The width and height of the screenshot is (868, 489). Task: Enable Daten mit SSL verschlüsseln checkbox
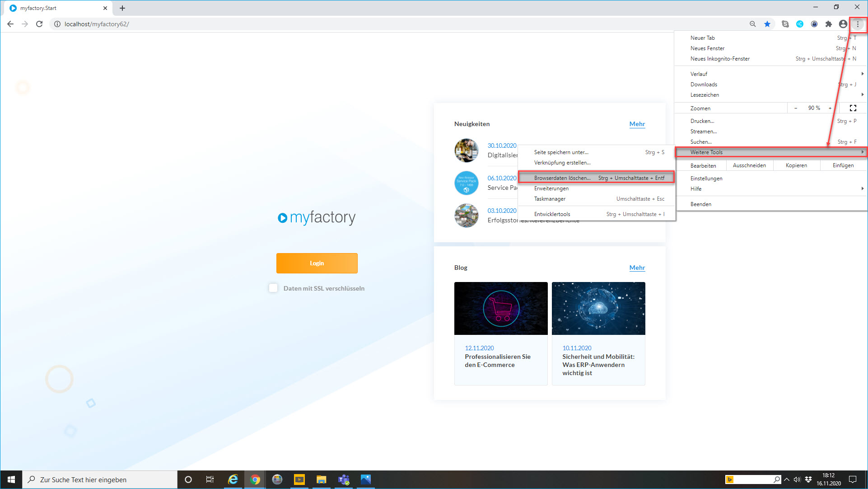[273, 288]
